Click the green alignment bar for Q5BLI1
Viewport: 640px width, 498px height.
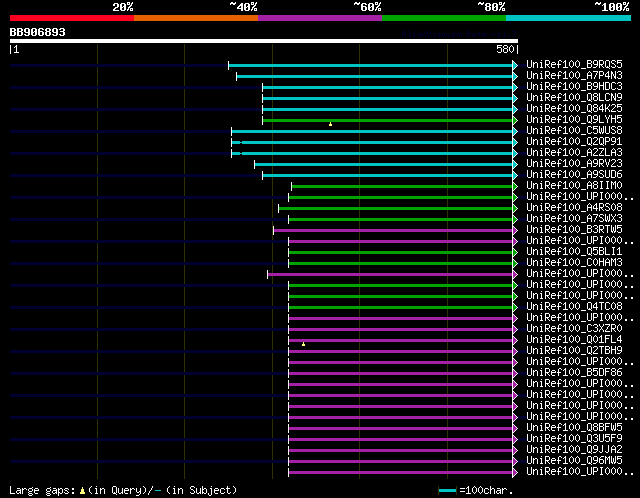[x=400, y=253]
